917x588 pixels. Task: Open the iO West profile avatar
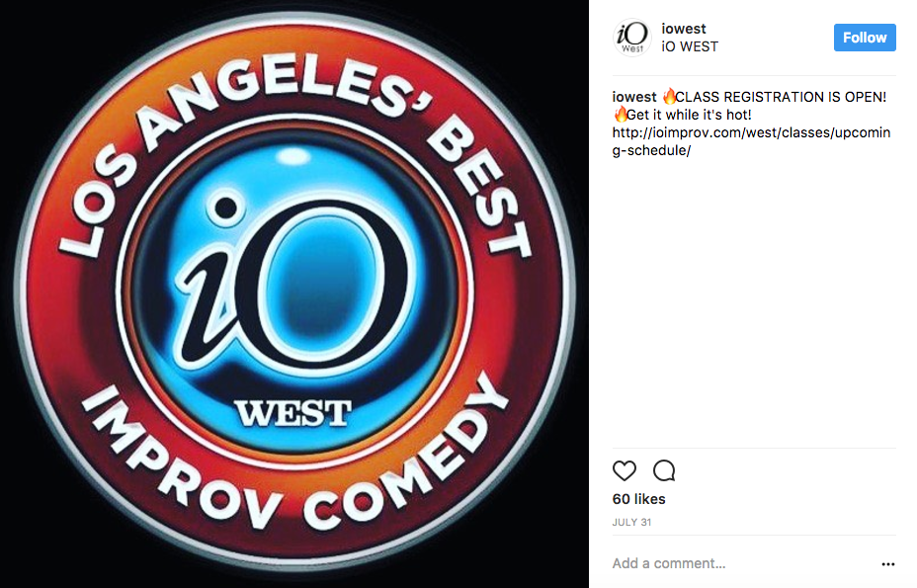(631, 38)
